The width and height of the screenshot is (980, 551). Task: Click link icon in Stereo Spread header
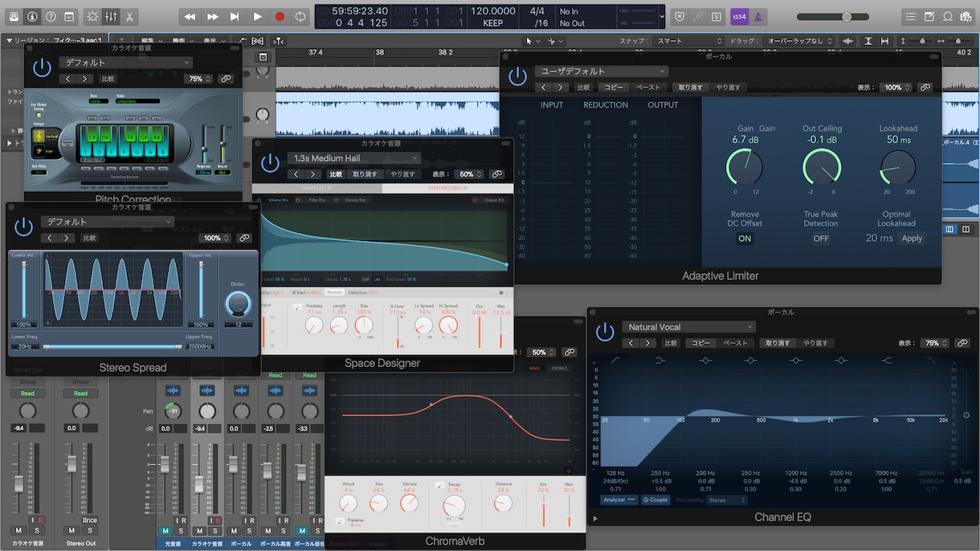pyautogui.click(x=244, y=238)
